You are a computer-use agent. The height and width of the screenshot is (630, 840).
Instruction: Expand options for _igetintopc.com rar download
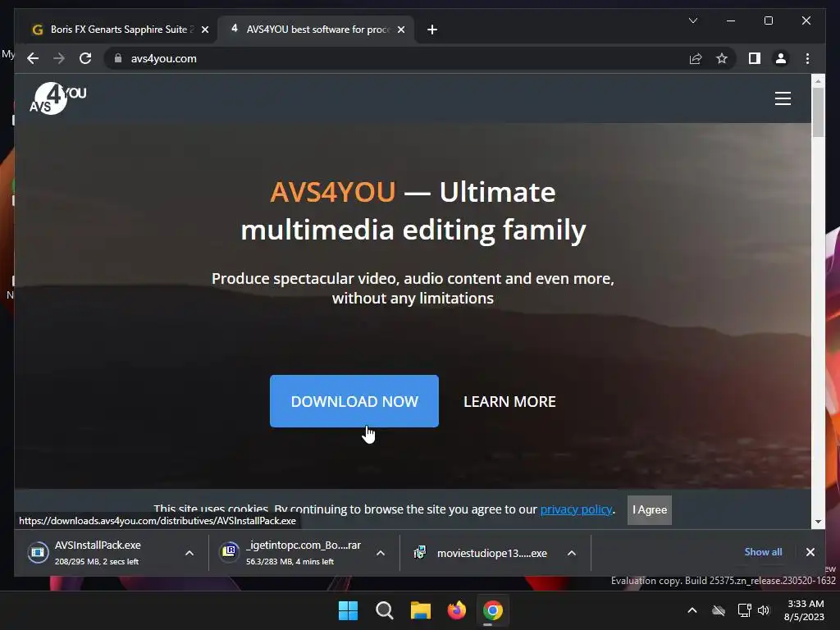381,553
